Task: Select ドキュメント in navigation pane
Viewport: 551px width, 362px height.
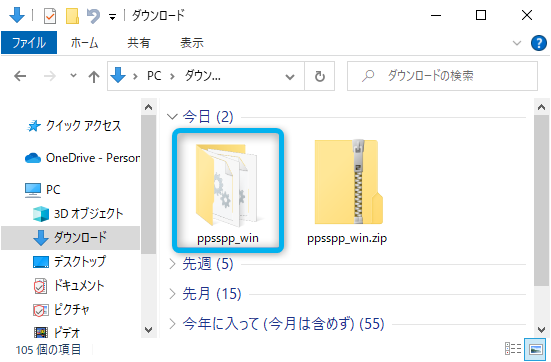Action: coord(69,285)
